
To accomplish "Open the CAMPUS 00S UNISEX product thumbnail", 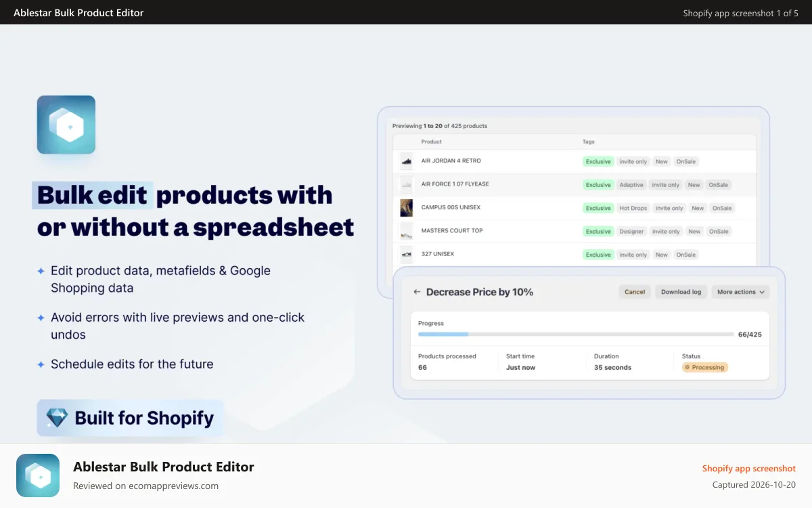I will (406, 207).
